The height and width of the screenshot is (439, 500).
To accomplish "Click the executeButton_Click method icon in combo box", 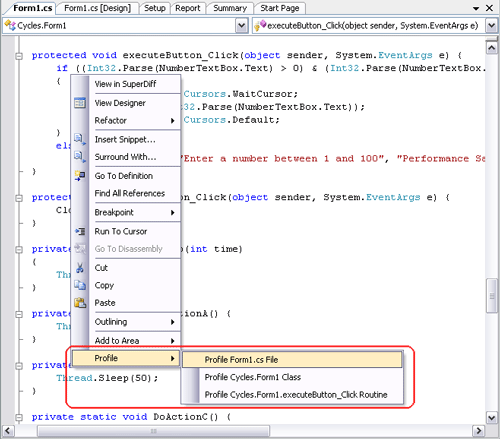I will tap(260, 25).
